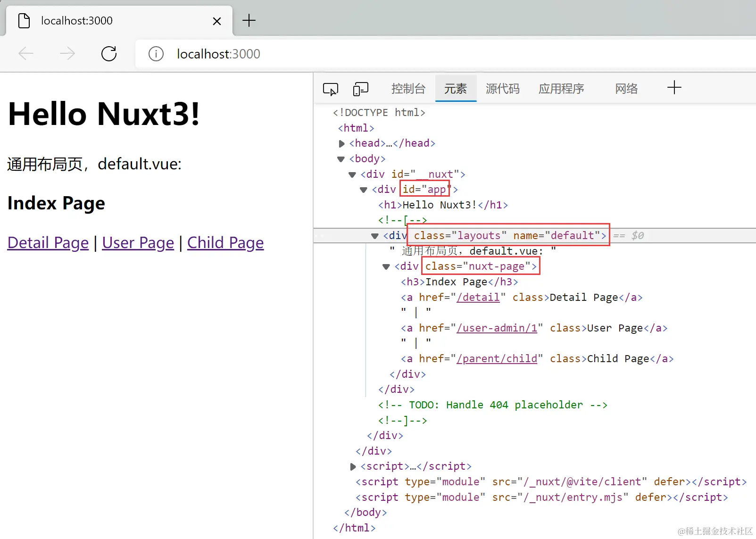
Task: Open a new browser tab
Action: (x=249, y=20)
